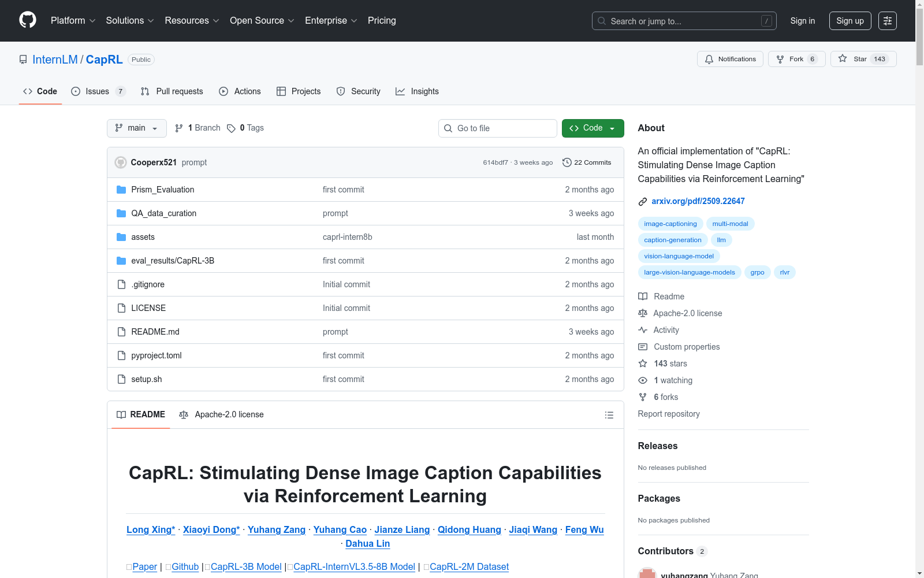Open the 22 Commits history
Image resolution: width=924 pixels, height=578 pixels.
(x=587, y=162)
